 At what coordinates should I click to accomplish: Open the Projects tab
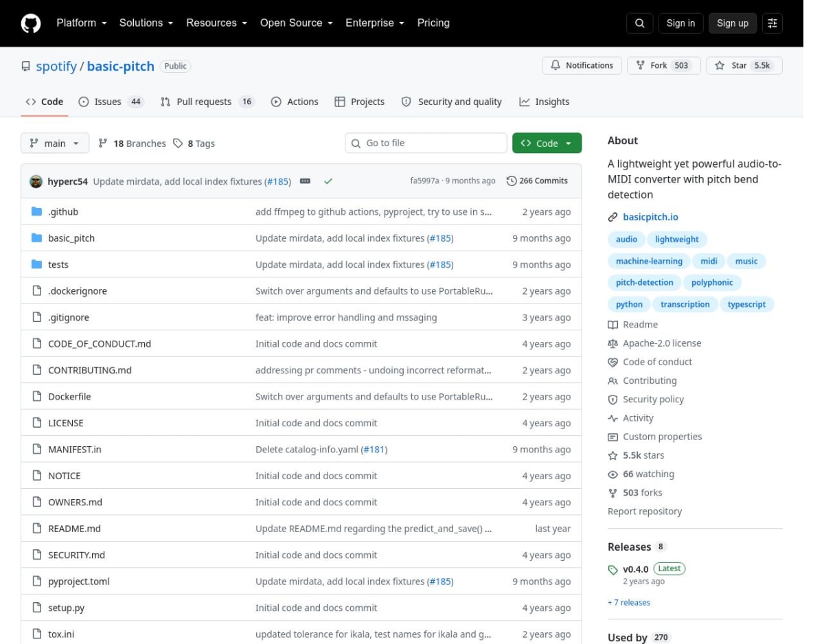(x=359, y=102)
